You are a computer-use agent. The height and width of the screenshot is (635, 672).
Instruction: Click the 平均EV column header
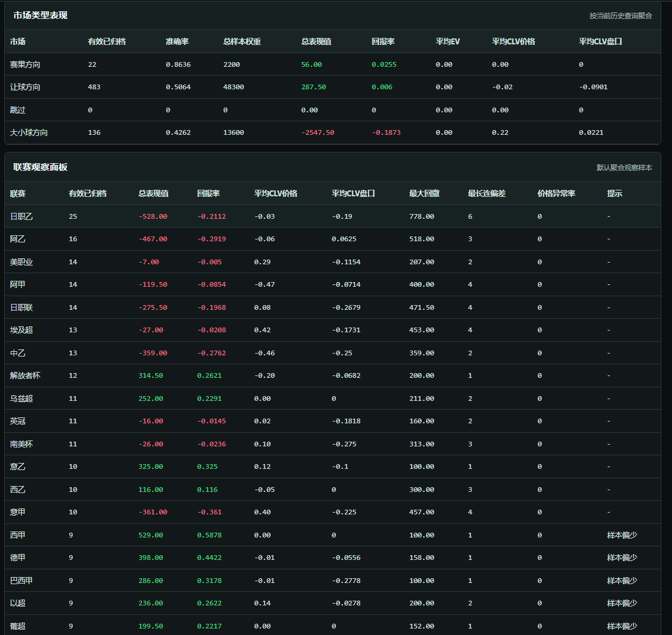coord(447,41)
